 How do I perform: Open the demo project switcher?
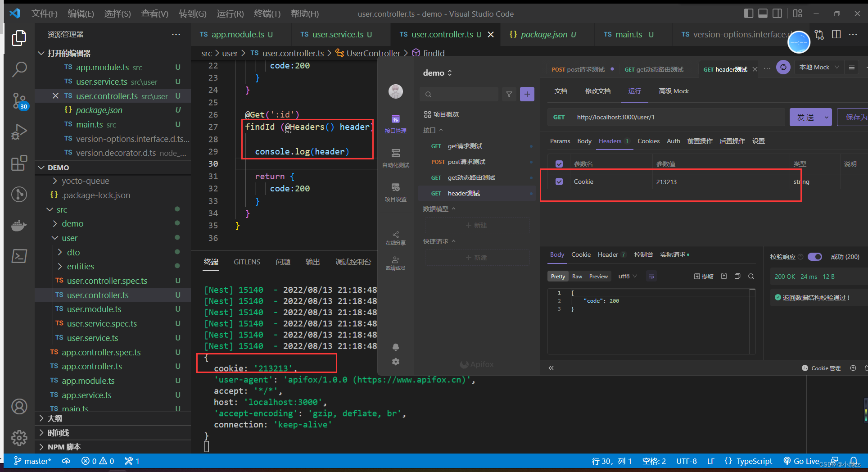[438, 73]
